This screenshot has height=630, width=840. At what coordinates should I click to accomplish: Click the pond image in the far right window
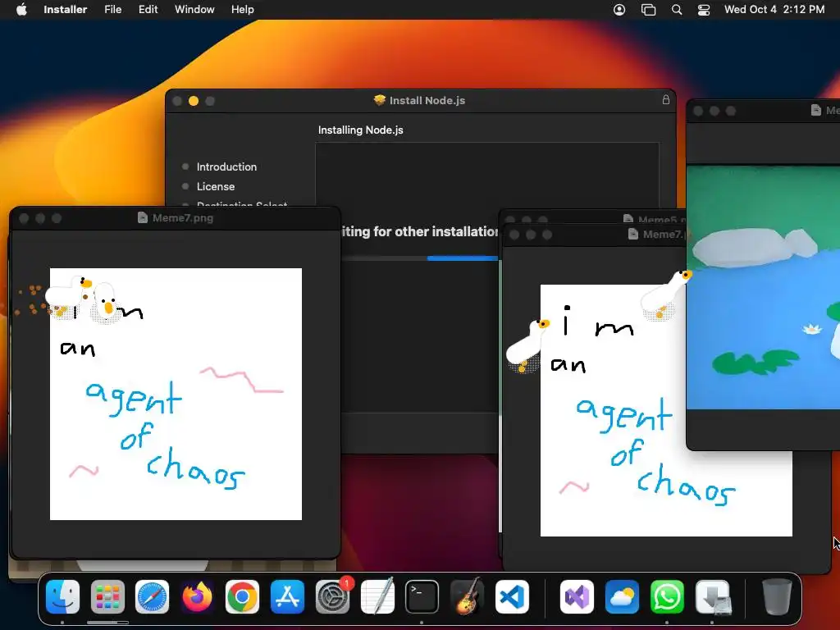pyautogui.click(x=764, y=286)
